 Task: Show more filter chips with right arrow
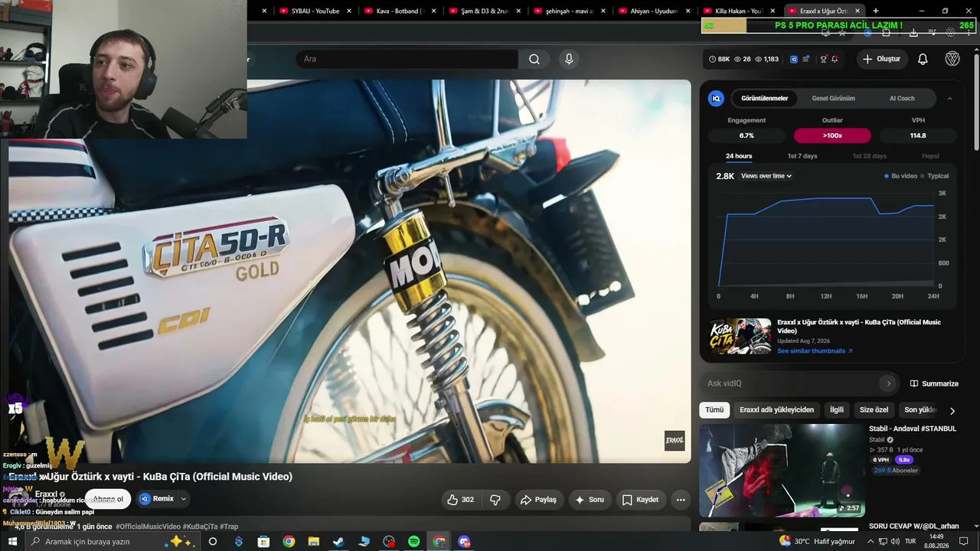tap(952, 410)
